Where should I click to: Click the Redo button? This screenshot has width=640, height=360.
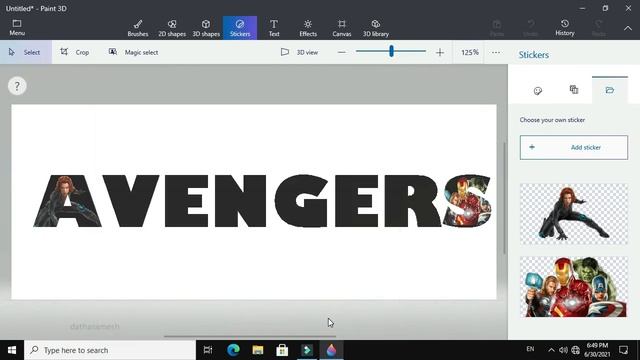tap(599, 28)
